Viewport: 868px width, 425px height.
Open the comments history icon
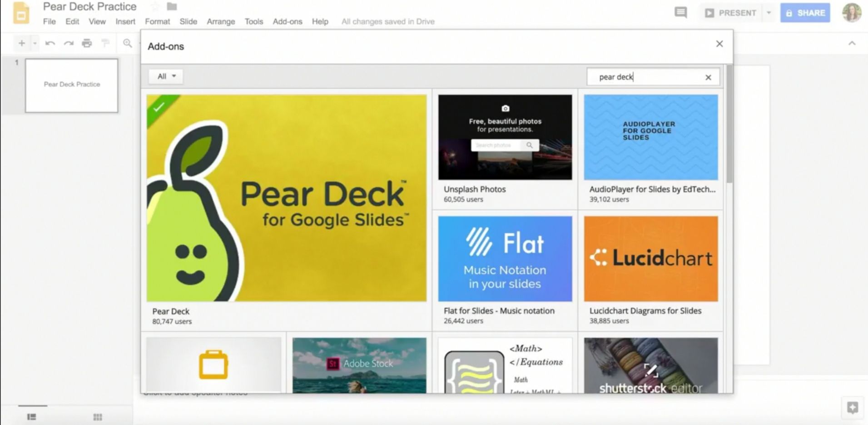pyautogui.click(x=680, y=13)
